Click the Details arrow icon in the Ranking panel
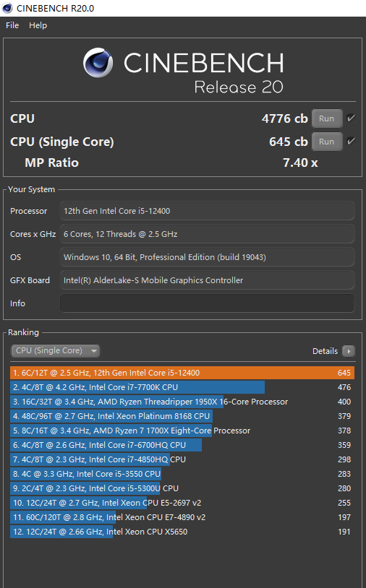The image size is (366, 588). (x=349, y=351)
